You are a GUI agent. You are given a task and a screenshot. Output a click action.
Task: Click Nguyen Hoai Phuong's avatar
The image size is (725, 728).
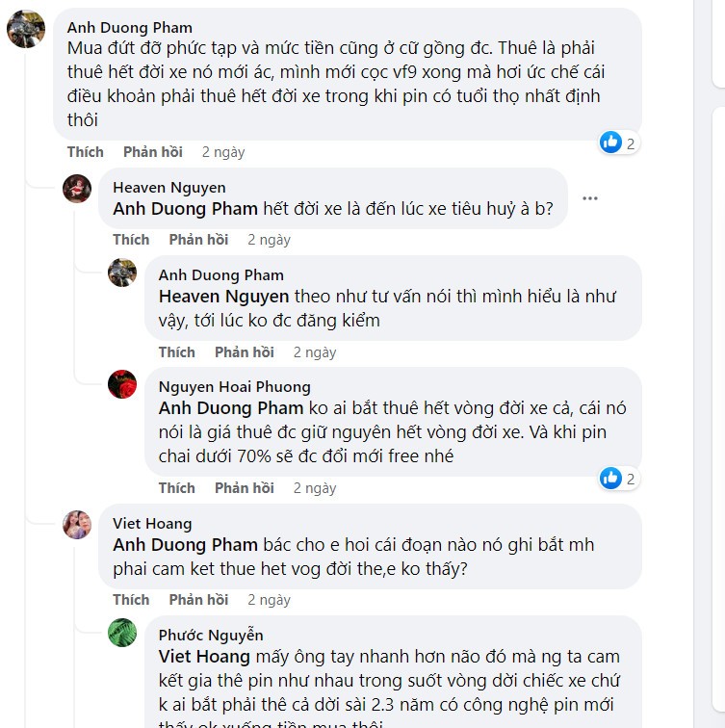(122, 385)
